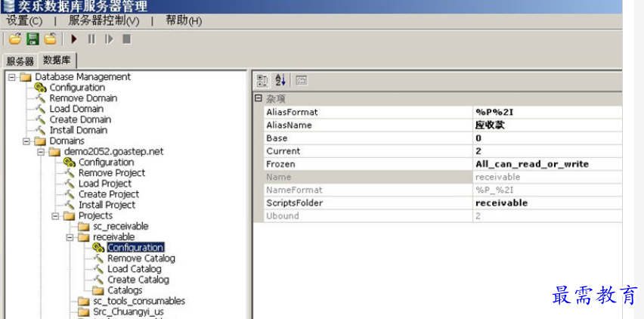Select Remove Project in tree
644x319 pixels.
pos(112,173)
